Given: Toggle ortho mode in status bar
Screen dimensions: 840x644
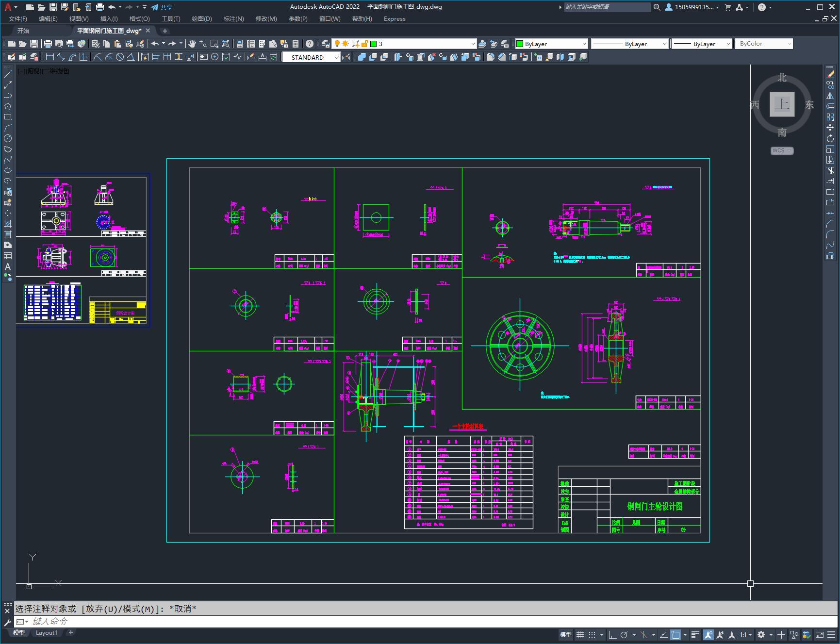Looking at the screenshot, I should click(x=612, y=635).
